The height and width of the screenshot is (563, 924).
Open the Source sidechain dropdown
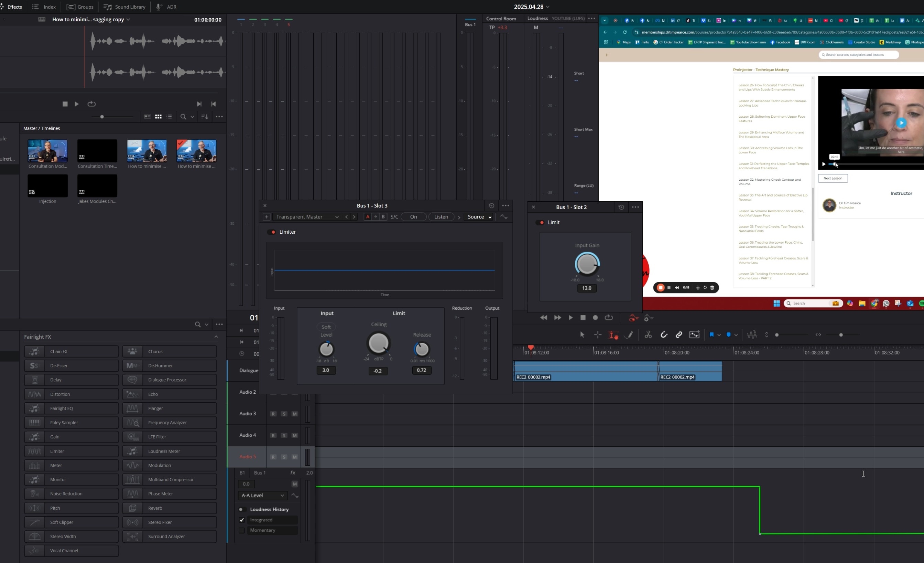[x=480, y=217]
